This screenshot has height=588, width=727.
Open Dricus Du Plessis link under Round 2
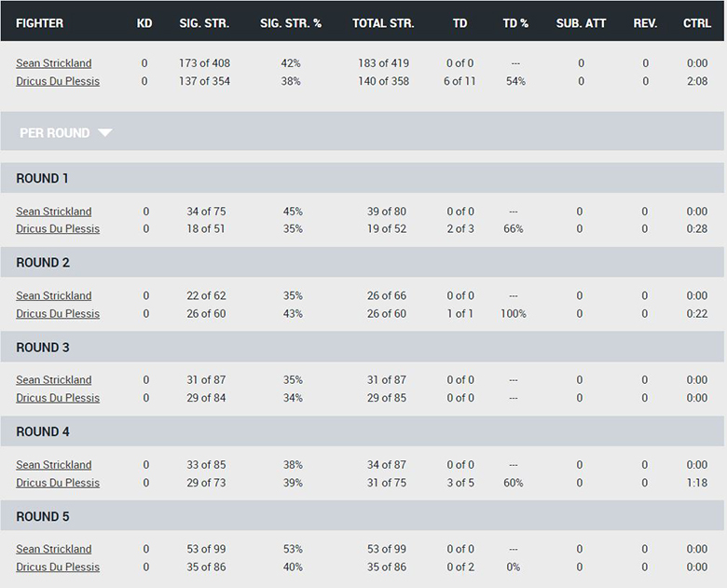58,314
